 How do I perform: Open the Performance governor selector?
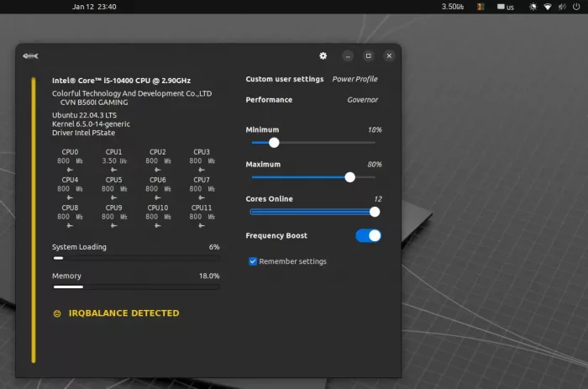(362, 99)
